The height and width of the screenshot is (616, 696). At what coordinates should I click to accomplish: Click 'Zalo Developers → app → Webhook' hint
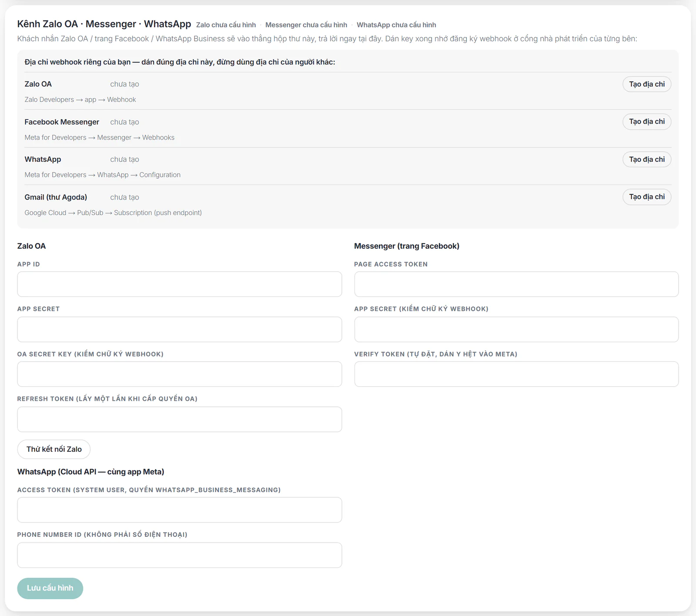click(x=80, y=100)
